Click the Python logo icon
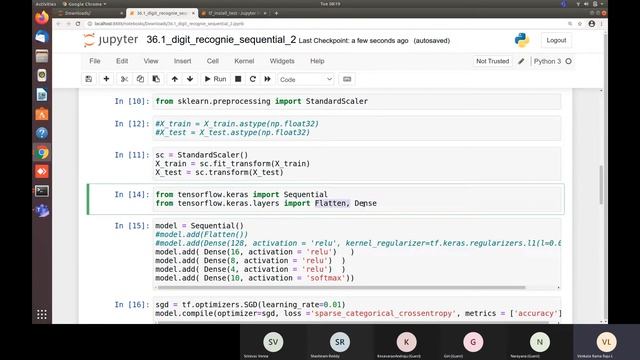 tap(522, 40)
